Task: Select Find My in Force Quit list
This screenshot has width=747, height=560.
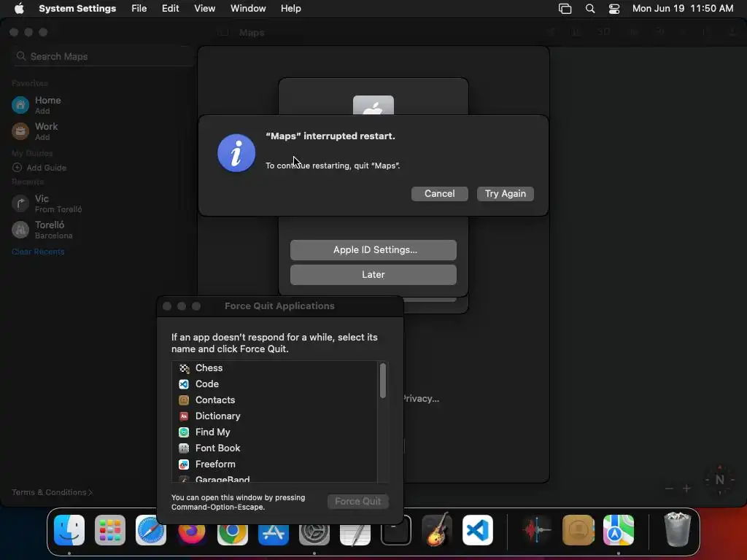Action: [275, 432]
